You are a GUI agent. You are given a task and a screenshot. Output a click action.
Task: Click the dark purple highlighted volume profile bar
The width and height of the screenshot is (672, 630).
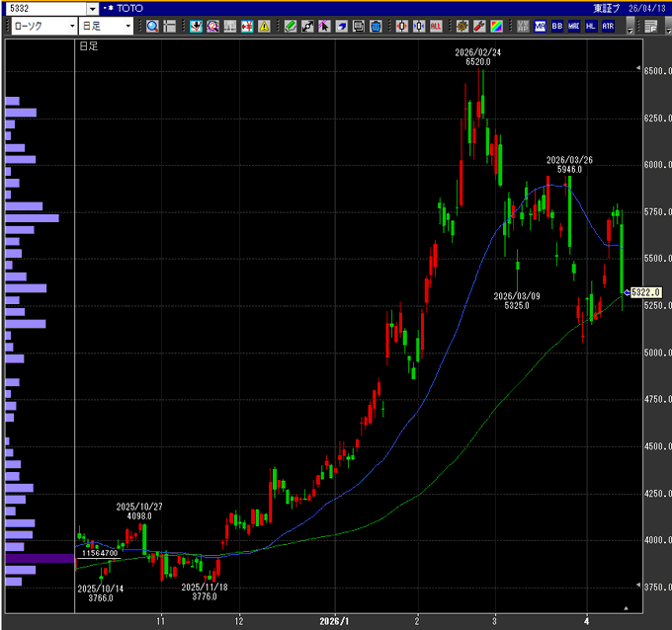pyautogui.click(x=40, y=559)
